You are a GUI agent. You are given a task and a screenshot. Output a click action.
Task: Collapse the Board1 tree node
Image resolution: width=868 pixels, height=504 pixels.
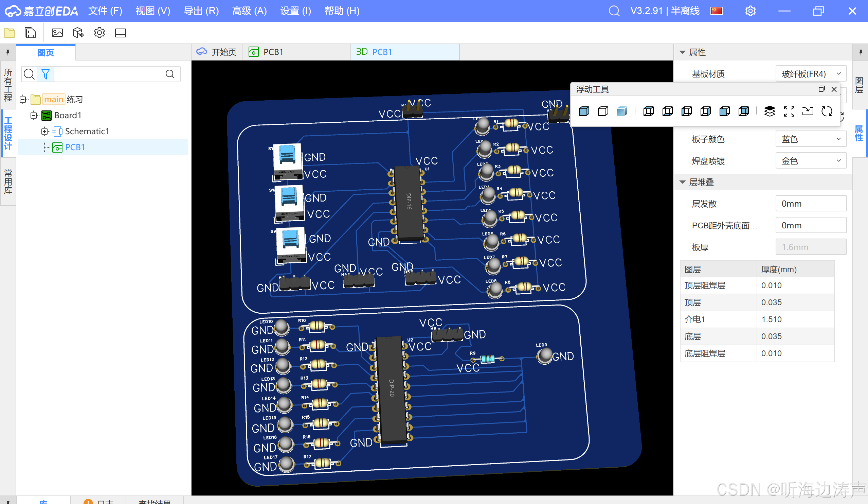[x=33, y=116]
